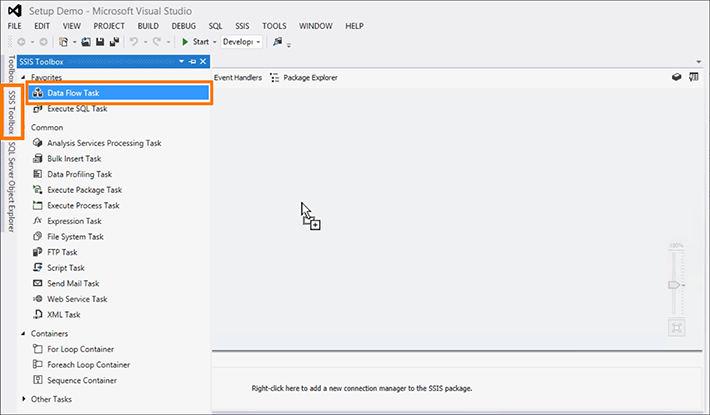Click the Execute SQL Task icon
This screenshot has height=415, width=710.
click(x=38, y=109)
